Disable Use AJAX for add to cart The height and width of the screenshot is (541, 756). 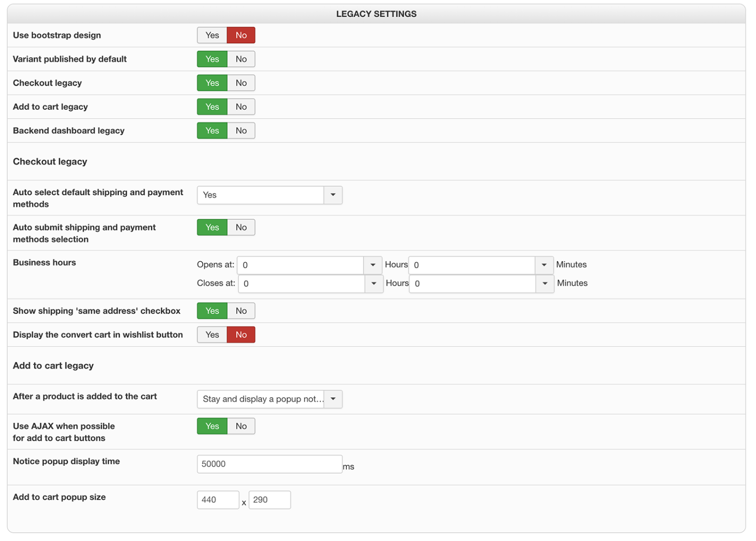point(241,426)
